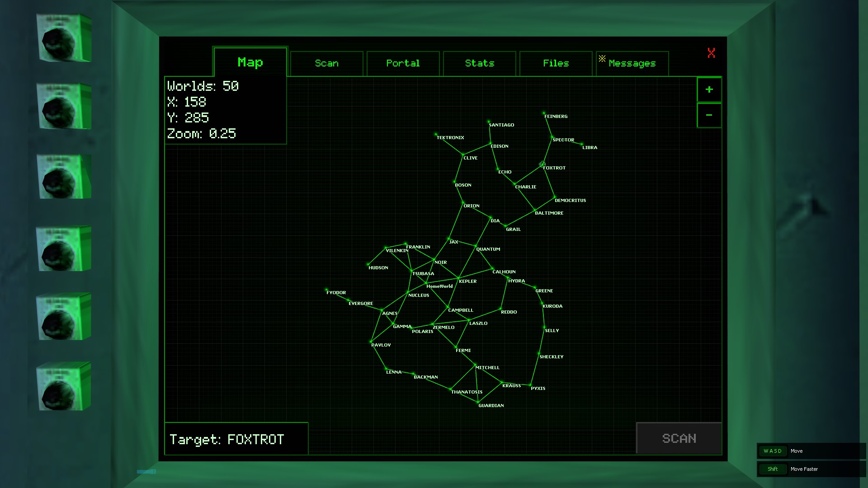Click the PYXIS world node
This screenshot has width=868, height=488.
tap(530, 385)
